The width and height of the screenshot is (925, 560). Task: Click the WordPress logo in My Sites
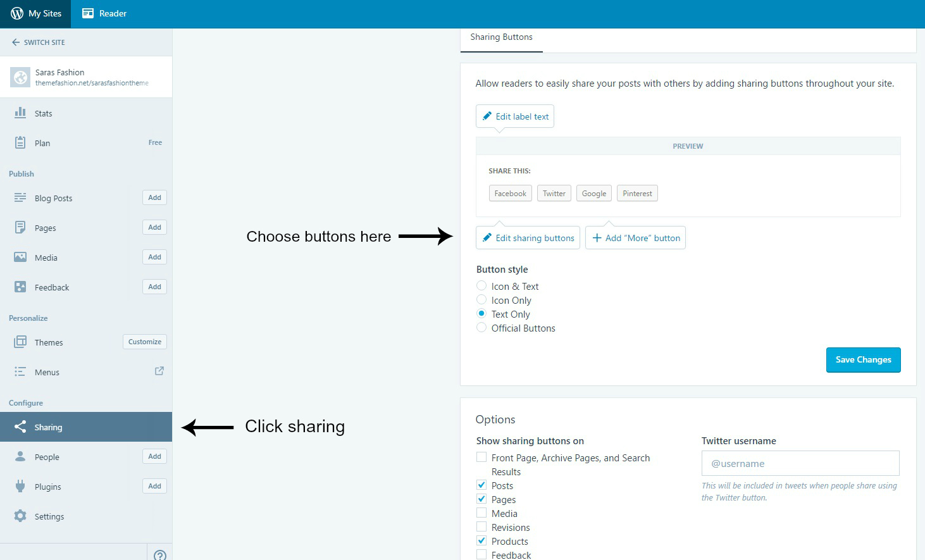(17, 13)
